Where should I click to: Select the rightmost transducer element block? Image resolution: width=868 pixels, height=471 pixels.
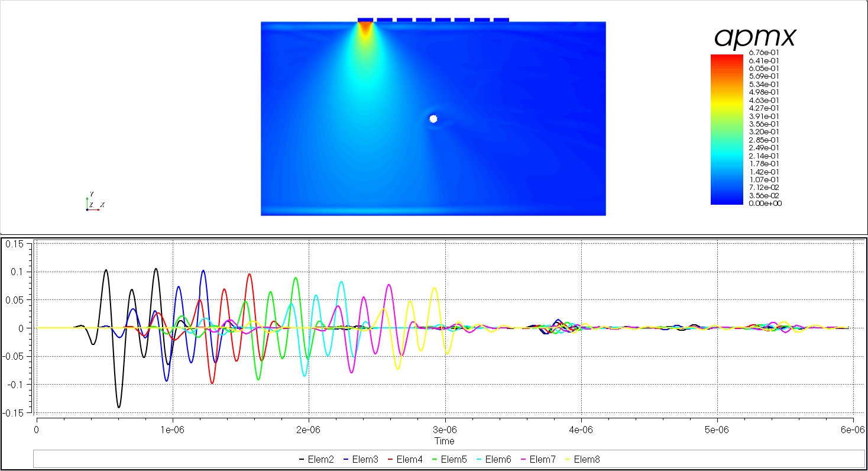(x=501, y=20)
